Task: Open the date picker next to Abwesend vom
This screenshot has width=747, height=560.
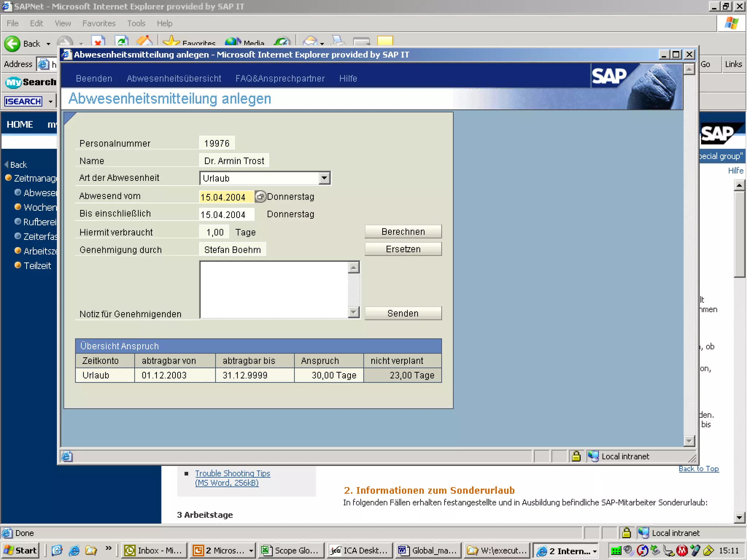Action: click(x=260, y=197)
